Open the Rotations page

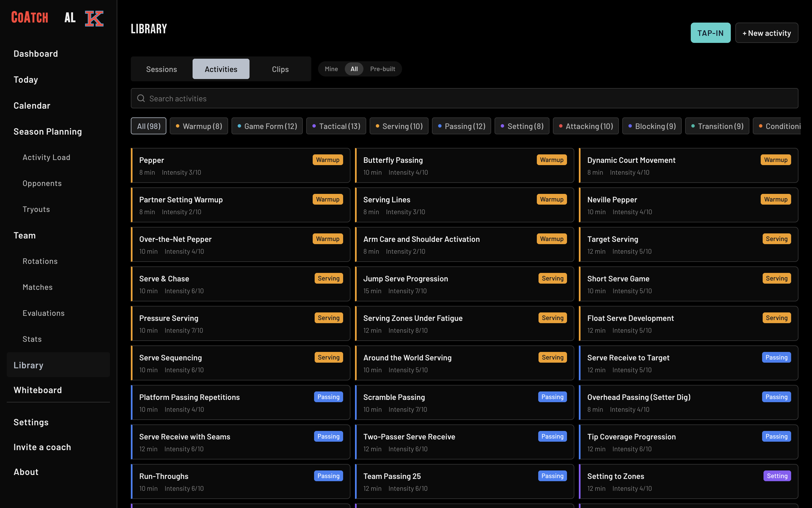tap(40, 261)
